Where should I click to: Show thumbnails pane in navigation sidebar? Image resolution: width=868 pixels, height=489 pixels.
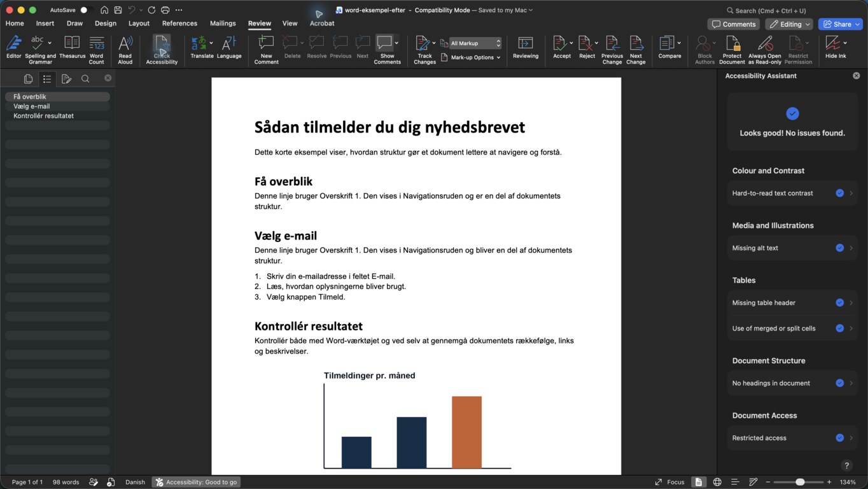tap(28, 79)
